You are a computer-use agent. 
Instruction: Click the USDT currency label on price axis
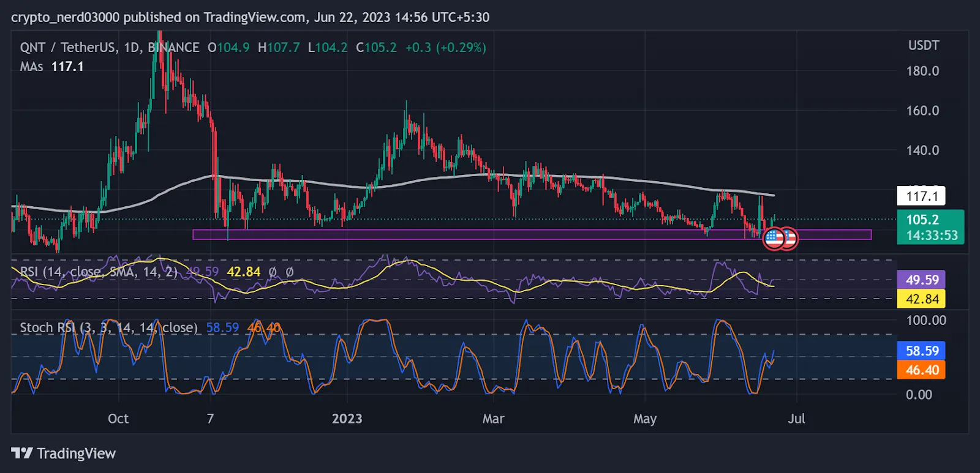924,45
